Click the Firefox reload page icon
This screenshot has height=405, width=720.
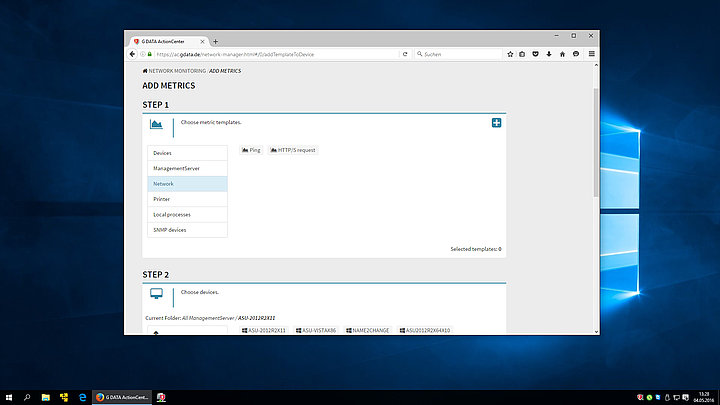404,54
